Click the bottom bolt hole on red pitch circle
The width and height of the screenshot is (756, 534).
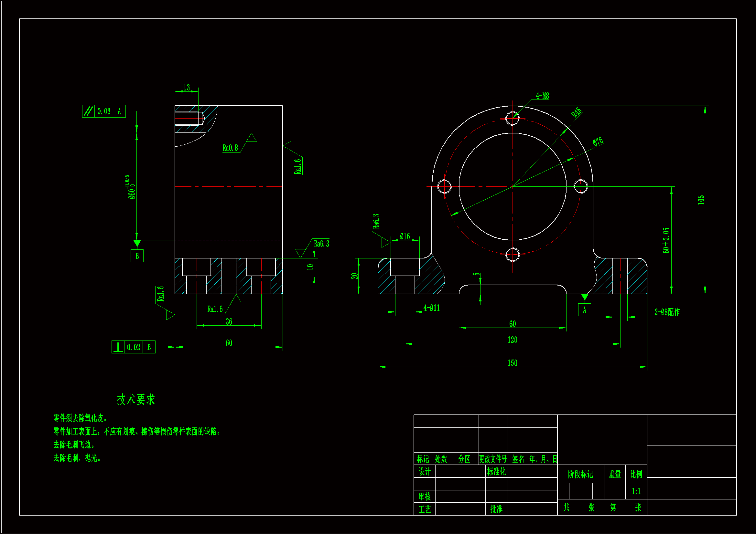pyautogui.click(x=512, y=255)
